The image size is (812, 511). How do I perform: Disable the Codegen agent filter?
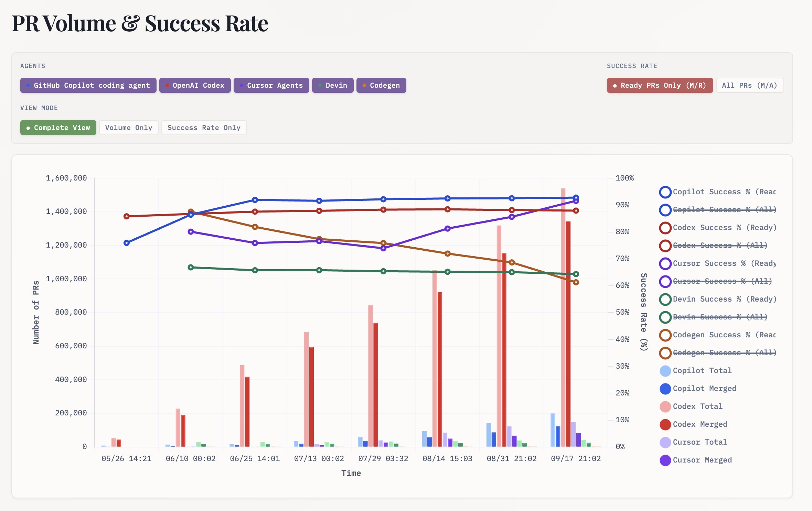click(381, 85)
